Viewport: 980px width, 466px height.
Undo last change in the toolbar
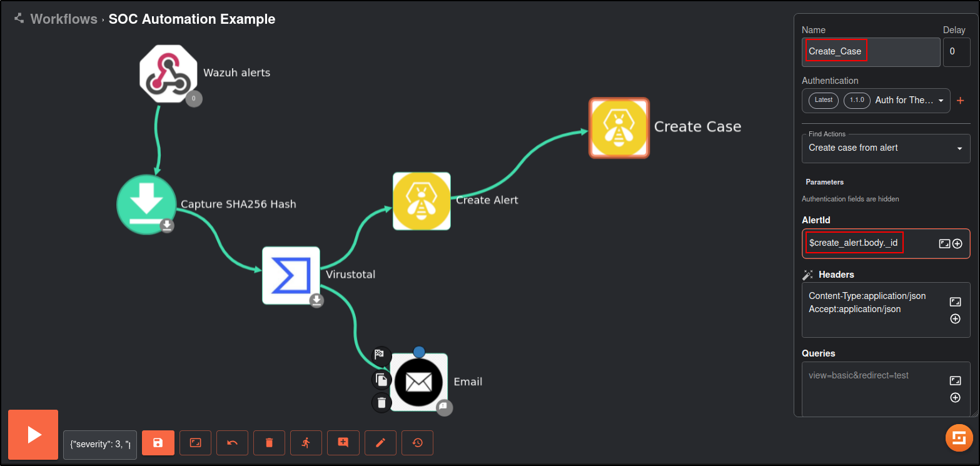coord(232,443)
